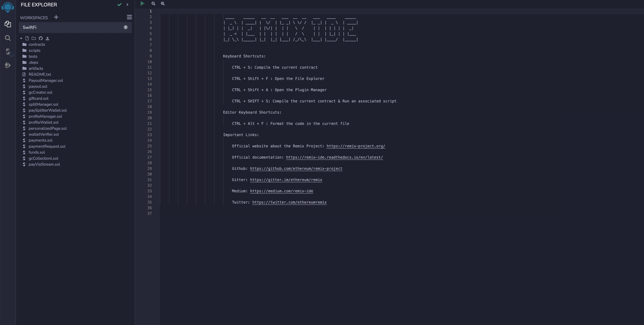The width and height of the screenshot is (644, 325).
Task: Zoom out the editor font
Action: (x=153, y=3)
